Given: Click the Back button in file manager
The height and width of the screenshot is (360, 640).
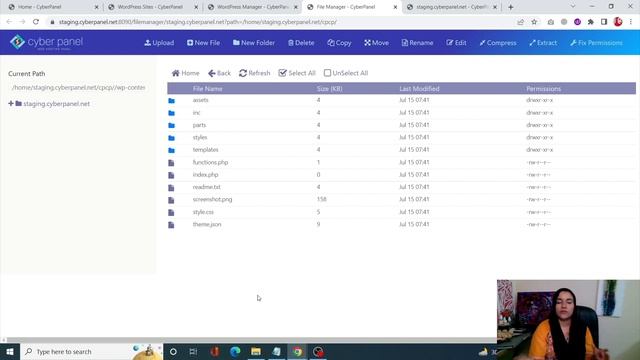Looking at the screenshot, I should point(219,73).
